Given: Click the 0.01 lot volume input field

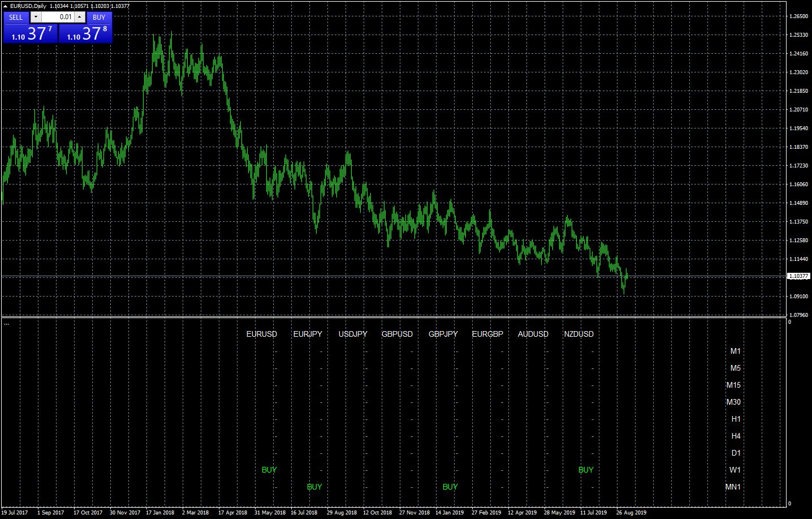Looking at the screenshot, I should (58, 17).
